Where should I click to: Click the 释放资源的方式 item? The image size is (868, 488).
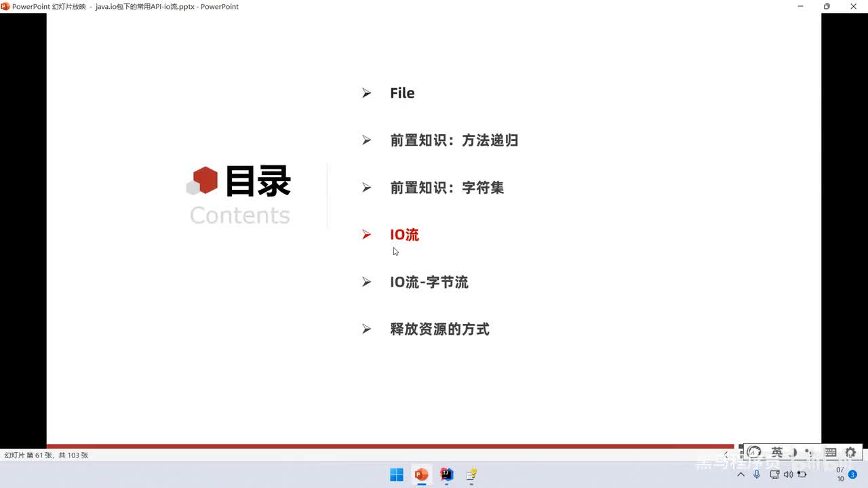click(439, 329)
